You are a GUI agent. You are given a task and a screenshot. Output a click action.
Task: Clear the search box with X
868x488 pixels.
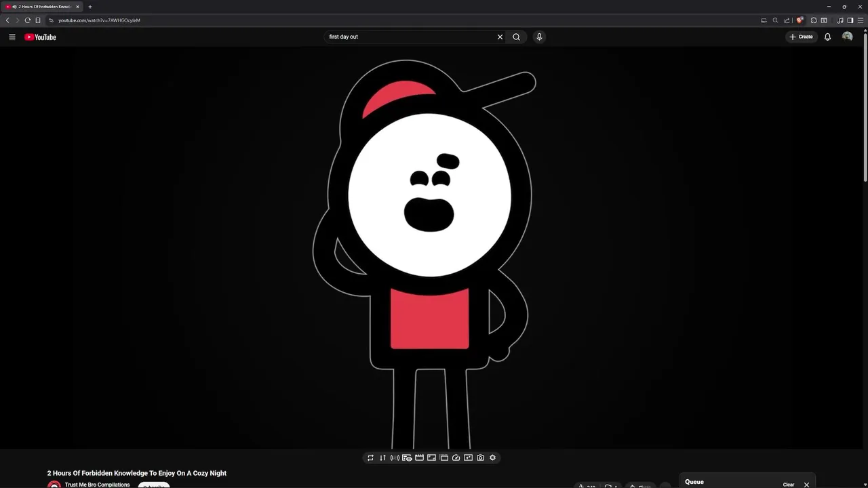pos(500,37)
